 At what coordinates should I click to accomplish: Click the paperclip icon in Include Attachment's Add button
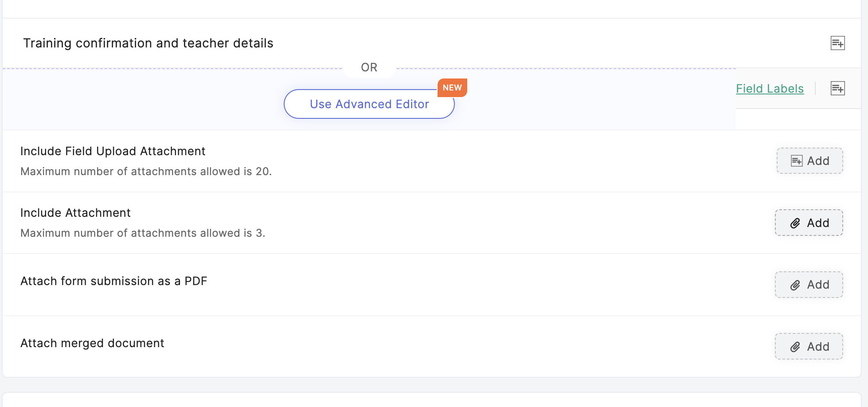pos(795,223)
